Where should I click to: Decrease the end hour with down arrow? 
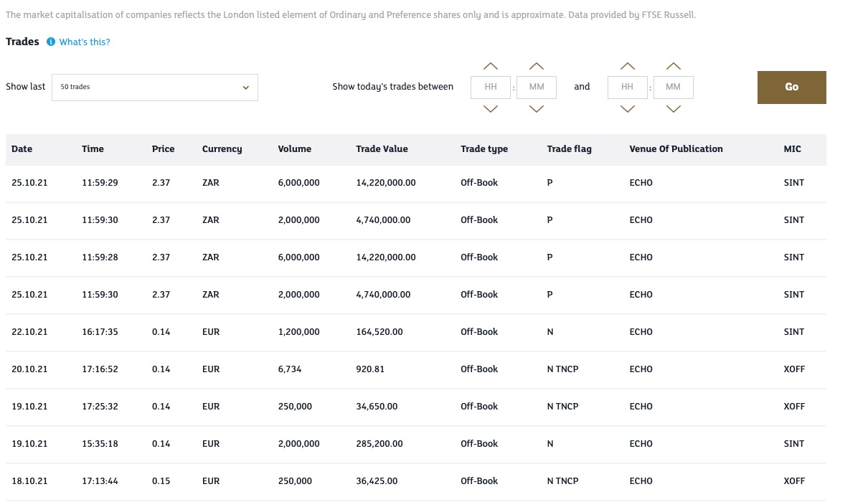click(628, 109)
